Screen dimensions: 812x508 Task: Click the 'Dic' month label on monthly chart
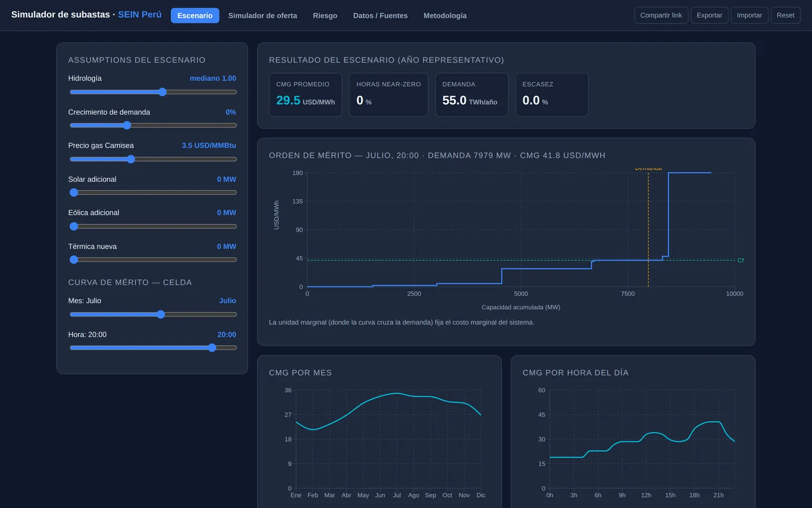(x=481, y=495)
